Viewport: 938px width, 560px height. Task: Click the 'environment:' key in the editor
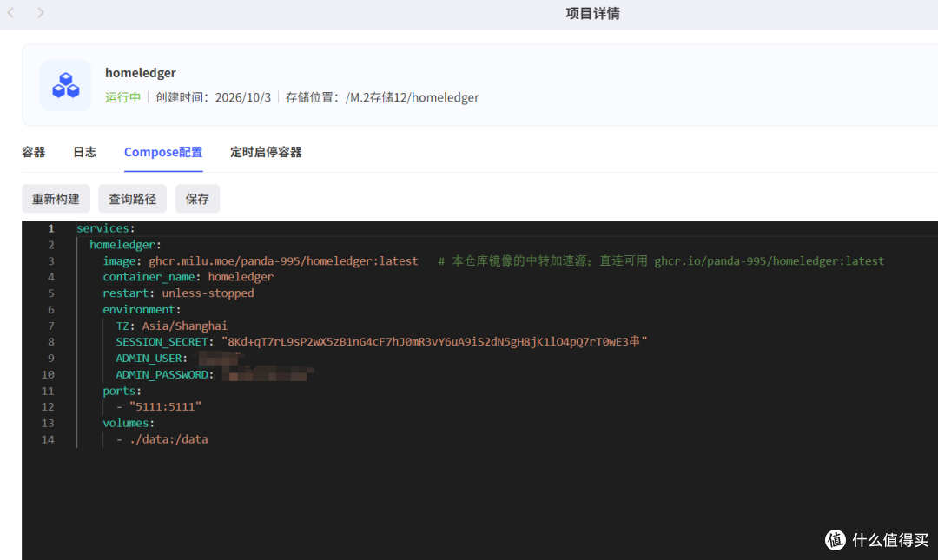(x=142, y=309)
